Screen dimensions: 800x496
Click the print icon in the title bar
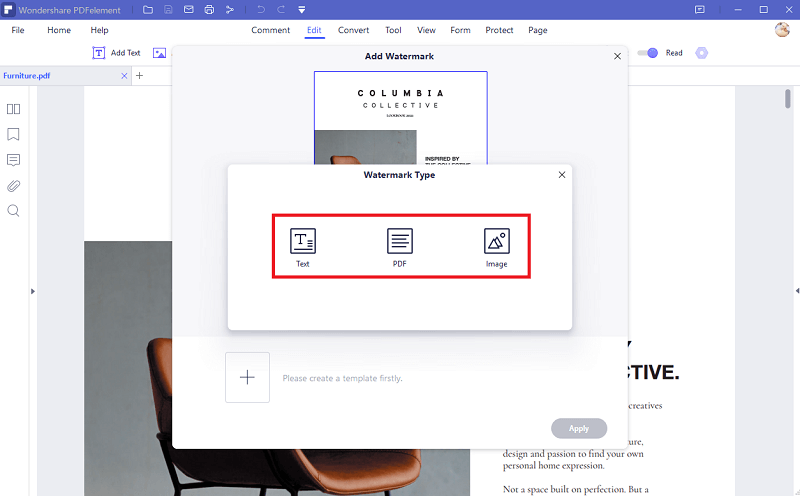[209, 10]
